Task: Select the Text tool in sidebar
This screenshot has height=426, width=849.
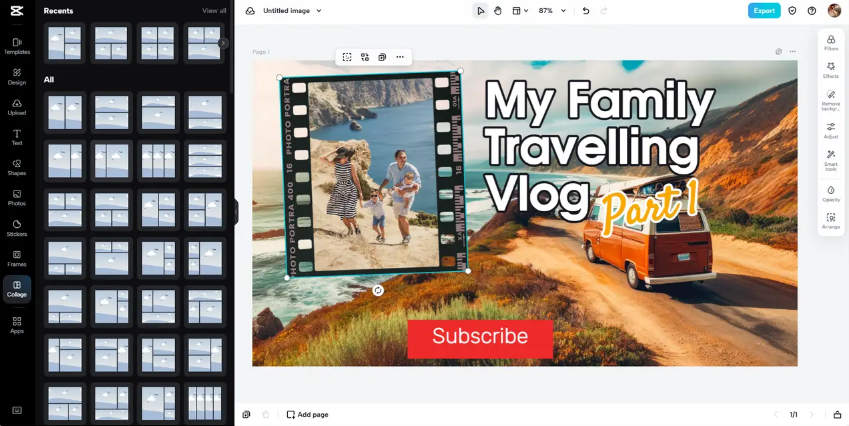Action: click(17, 137)
